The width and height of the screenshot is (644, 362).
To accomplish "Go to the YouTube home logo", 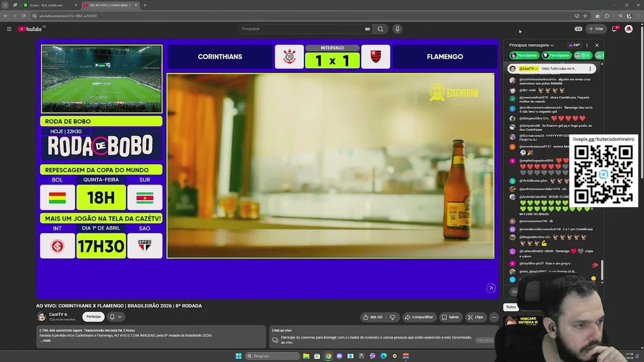I will [x=30, y=29].
